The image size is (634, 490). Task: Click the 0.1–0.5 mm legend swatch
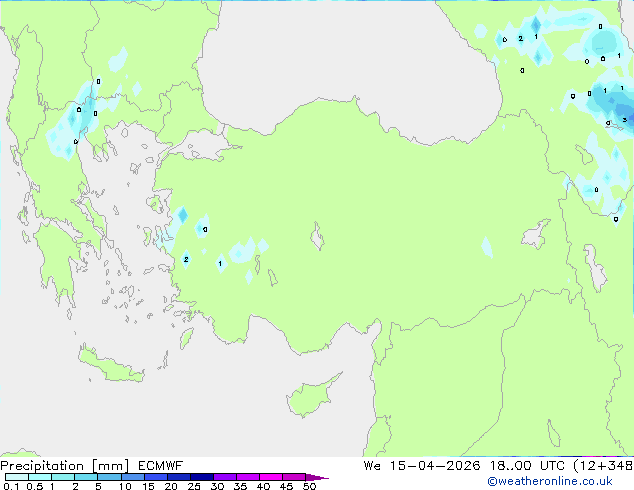[17, 477]
